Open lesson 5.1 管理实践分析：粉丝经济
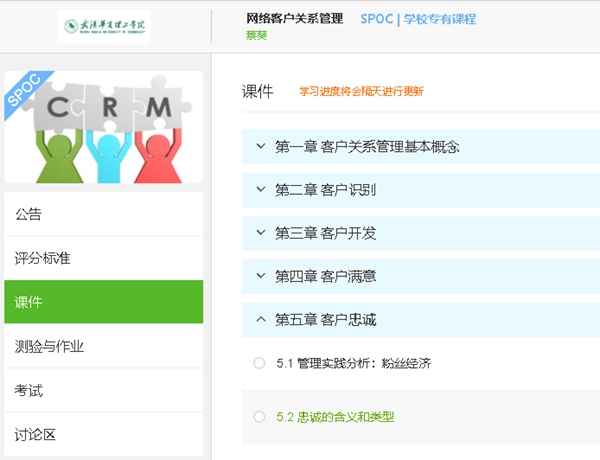Viewport: 600px width, 460px height. click(x=354, y=363)
